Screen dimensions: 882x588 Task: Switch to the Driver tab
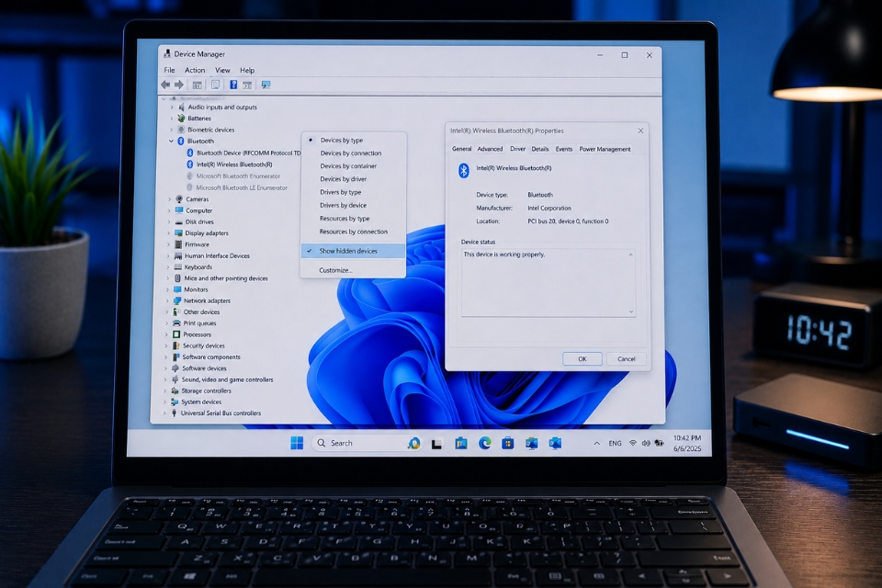[x=517, y=149]
